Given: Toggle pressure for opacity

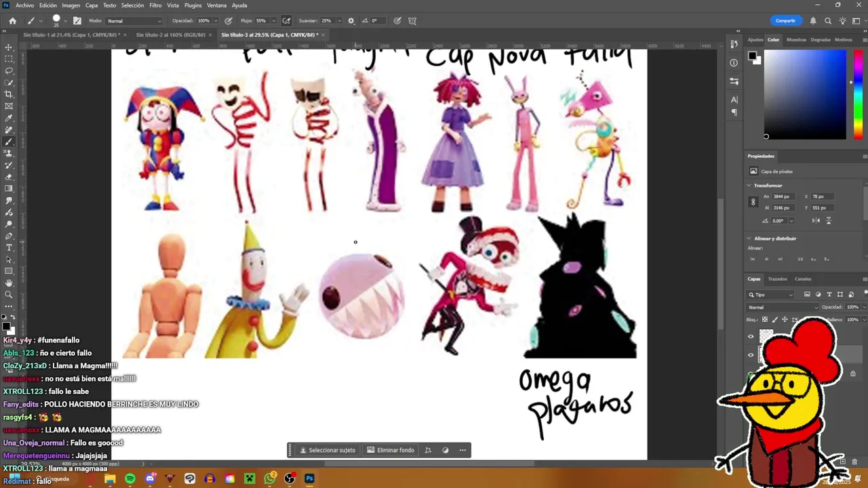Looking at the screenshot, I should (x=229, y=21).
